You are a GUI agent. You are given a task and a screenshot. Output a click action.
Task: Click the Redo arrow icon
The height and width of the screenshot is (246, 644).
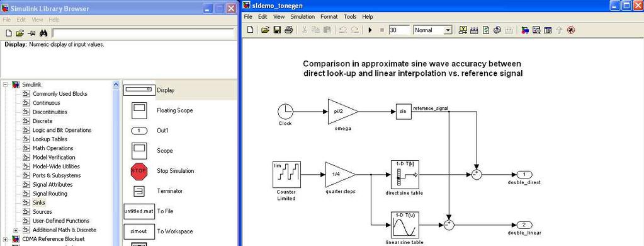pos(354,30)
